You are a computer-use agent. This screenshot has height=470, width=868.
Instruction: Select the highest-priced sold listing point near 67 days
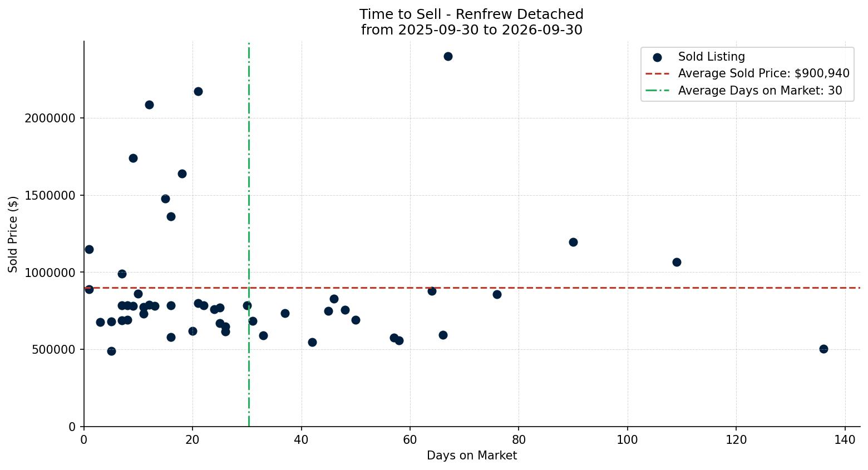tap(448, 56)
